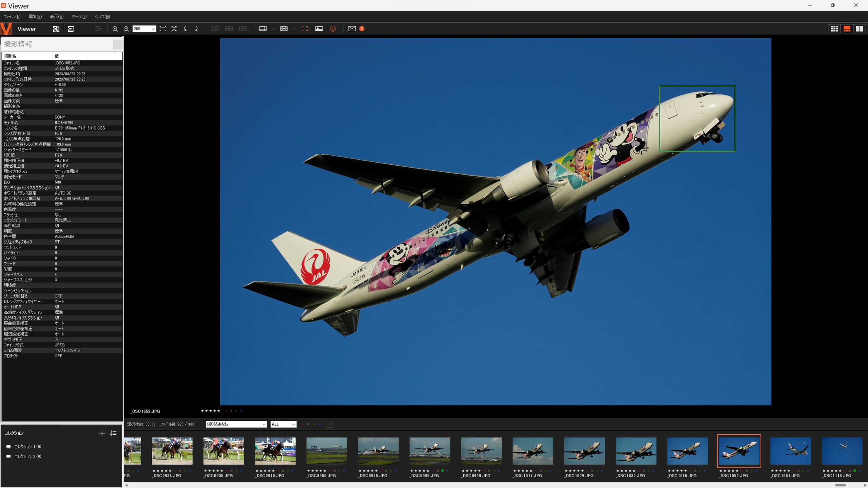Add a new collection with plus icon
Image resolution: width=868 pixels, height=488 pixels.
point(102,433)
